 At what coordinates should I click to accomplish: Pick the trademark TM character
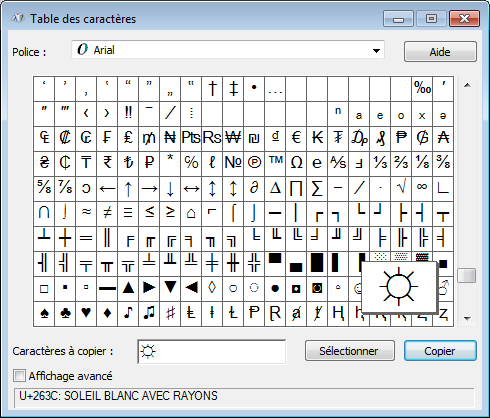coord(275,164)
